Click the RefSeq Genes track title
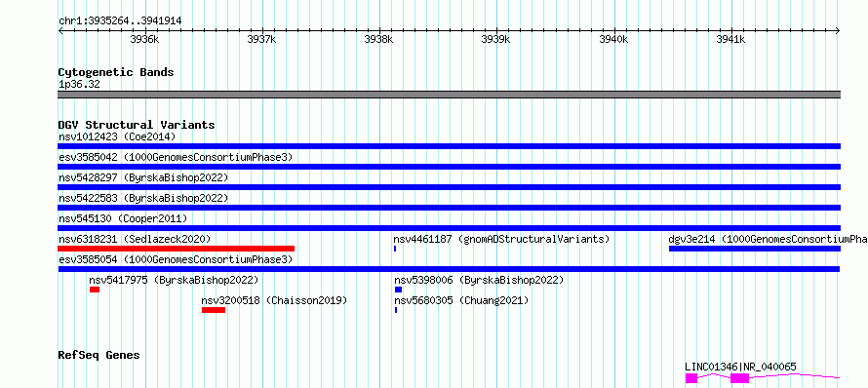868x388 pixels. point(99,355)
